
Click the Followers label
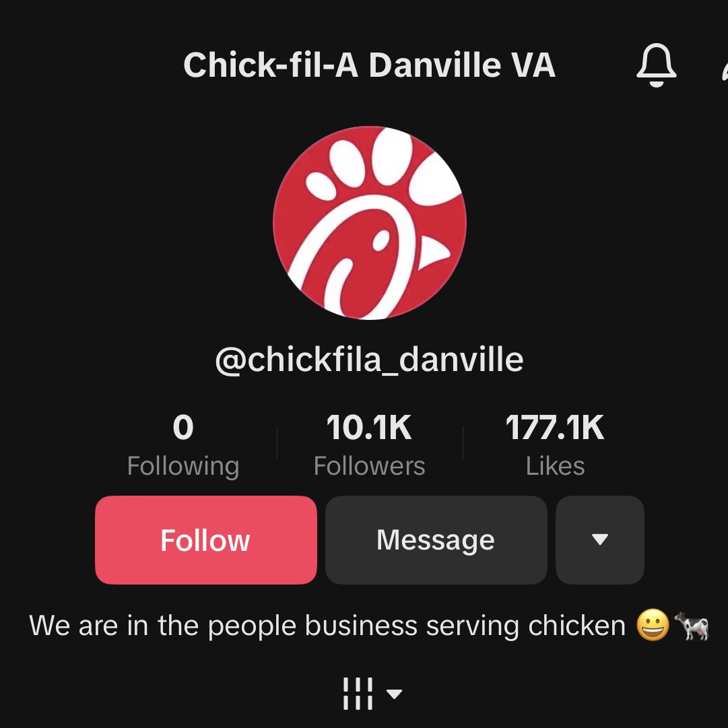pos(369,465)
